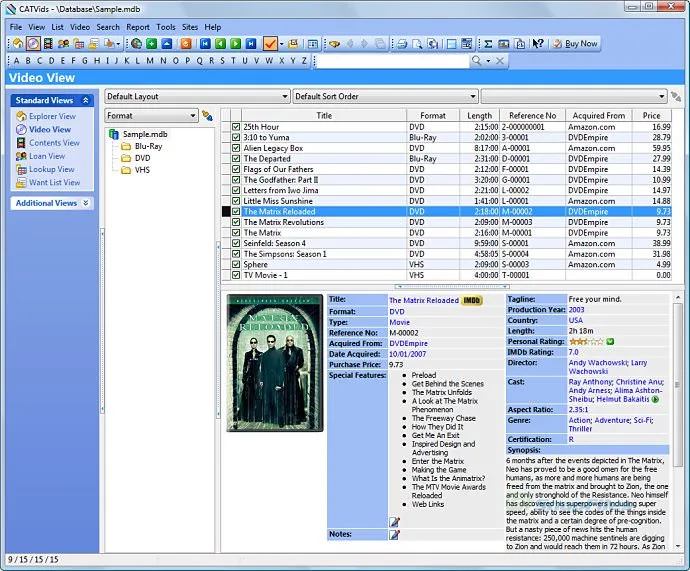This screenshot has height=571, width=690.
Task: Click the Andy Wachowski director link
Action: pos(598,362)
